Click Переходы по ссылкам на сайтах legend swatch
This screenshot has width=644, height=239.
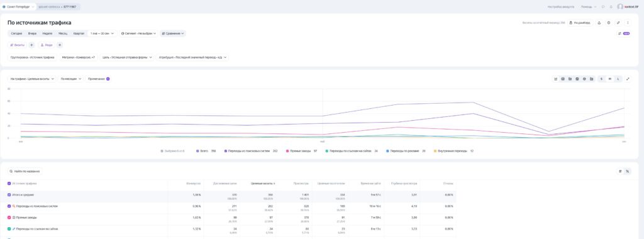(x=327, y=151)
